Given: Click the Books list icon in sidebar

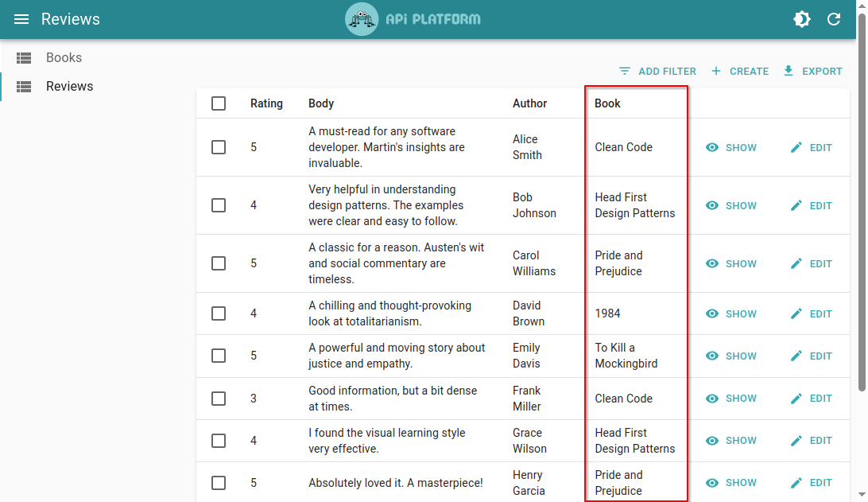Looking at the screenshot, I should click(x=24, y=57).
